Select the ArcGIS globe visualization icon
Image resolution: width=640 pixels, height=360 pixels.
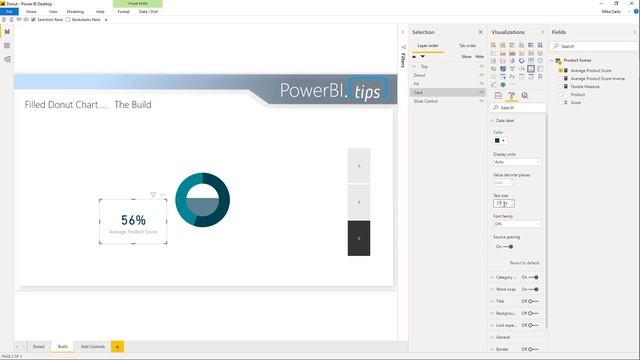(503, 84)
